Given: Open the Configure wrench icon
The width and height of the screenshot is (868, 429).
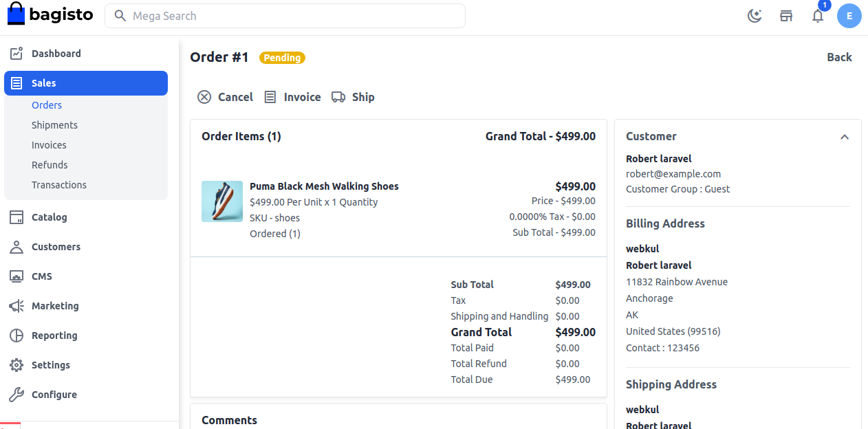Looking at the screenshot, I should tap(16, 394).
